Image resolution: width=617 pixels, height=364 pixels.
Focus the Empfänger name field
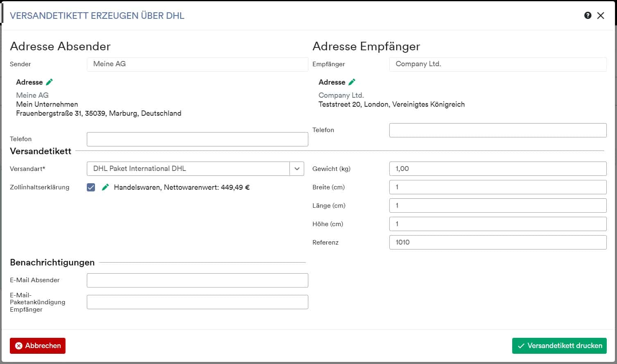tap(498, 64)
